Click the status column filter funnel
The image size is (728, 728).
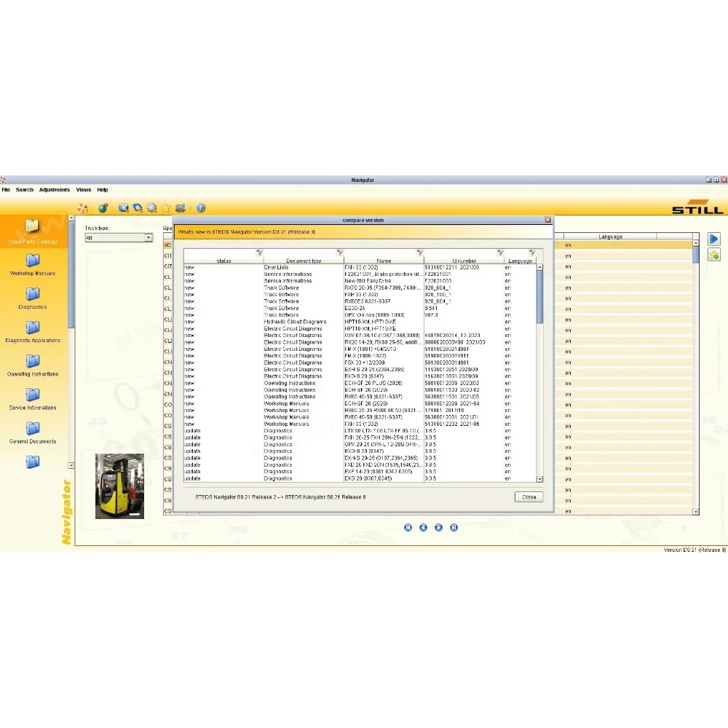(260, 253)
